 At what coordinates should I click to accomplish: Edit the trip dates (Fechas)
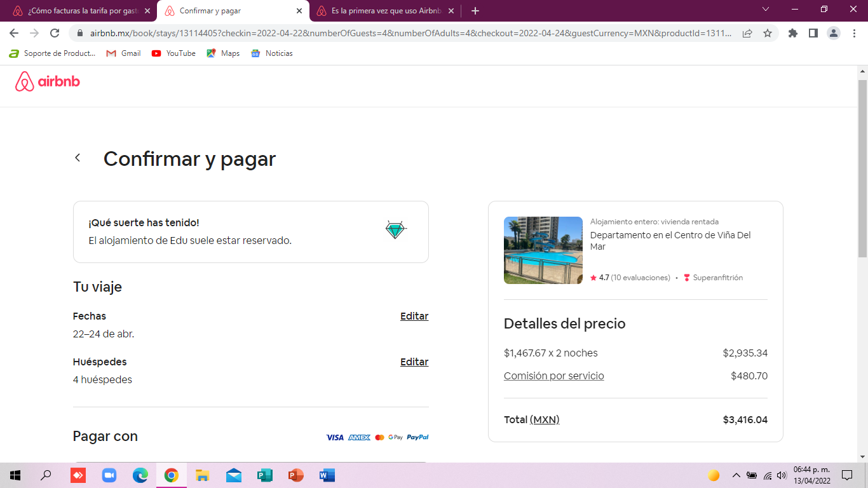pyautogui.click(x=414, y=316)
